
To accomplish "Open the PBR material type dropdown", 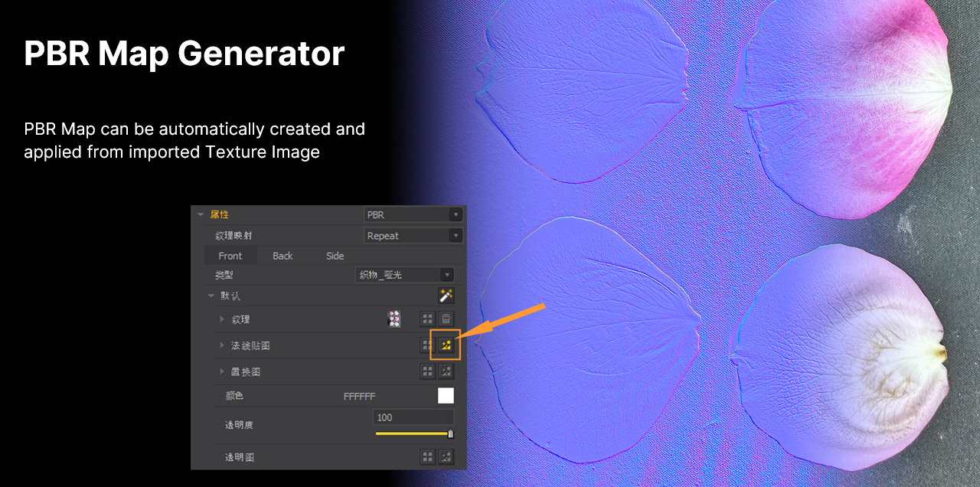I will point(456,214).
